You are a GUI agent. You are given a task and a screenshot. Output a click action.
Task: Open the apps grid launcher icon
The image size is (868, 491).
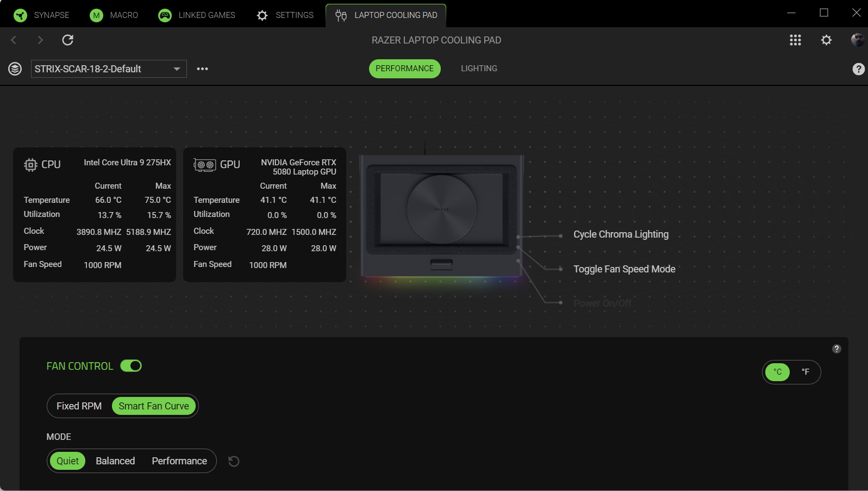pyautogui.click(x=795, y=40)
